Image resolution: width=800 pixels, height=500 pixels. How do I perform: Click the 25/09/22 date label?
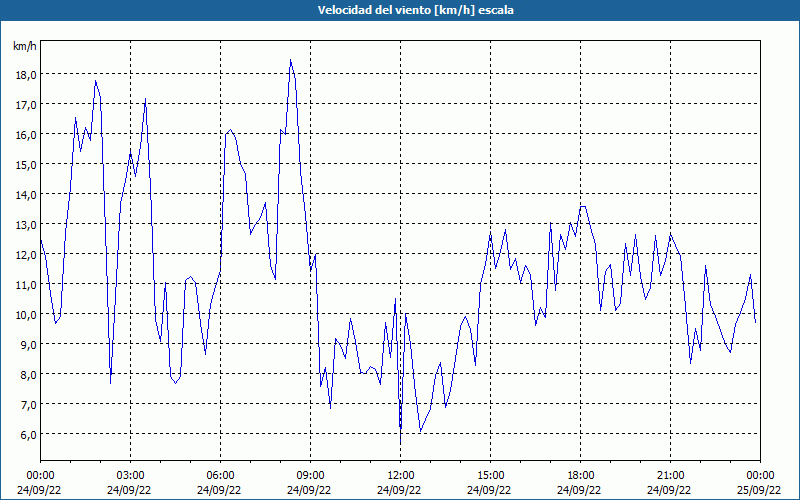pos(759,490)
